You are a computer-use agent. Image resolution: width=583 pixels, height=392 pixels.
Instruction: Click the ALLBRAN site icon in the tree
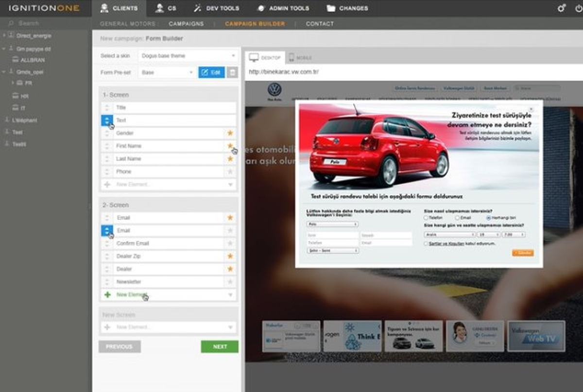pyautogui.click(x=16, y=60)
